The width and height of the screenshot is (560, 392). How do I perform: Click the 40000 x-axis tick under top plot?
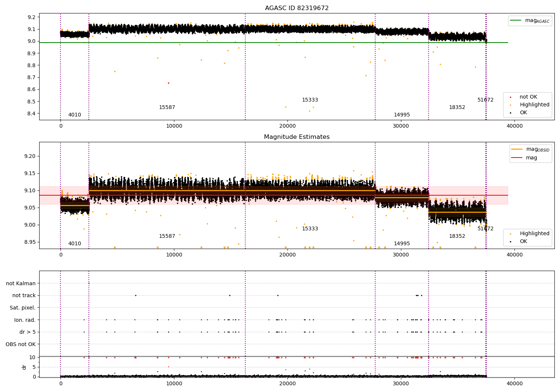click(514, 126)
